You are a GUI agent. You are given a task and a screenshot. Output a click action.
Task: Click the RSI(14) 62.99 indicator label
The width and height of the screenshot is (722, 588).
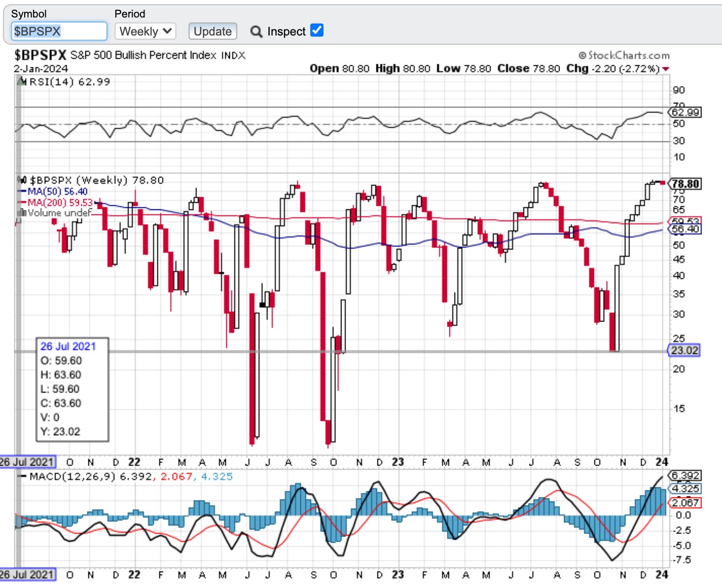[70, 82]
